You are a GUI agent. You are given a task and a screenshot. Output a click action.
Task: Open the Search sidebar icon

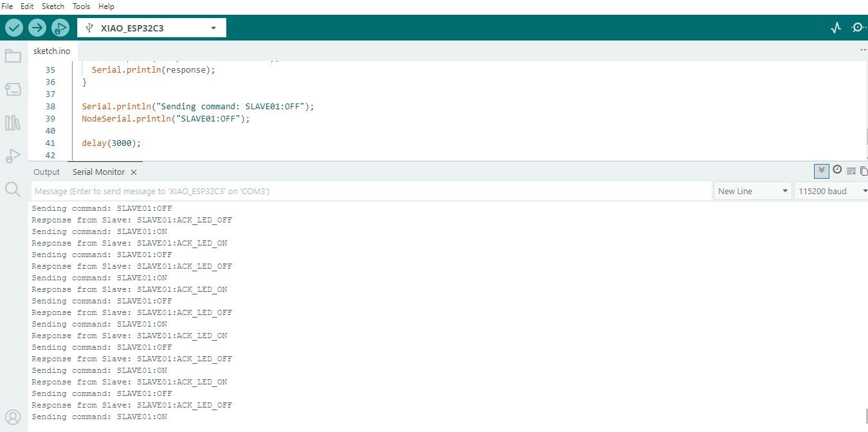13,189
